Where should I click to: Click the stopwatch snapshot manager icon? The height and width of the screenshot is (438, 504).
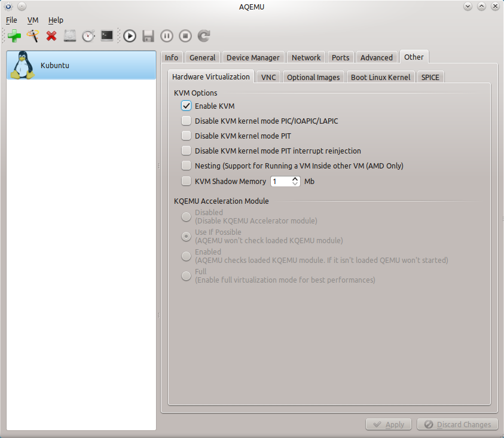(x=88, y=36)
